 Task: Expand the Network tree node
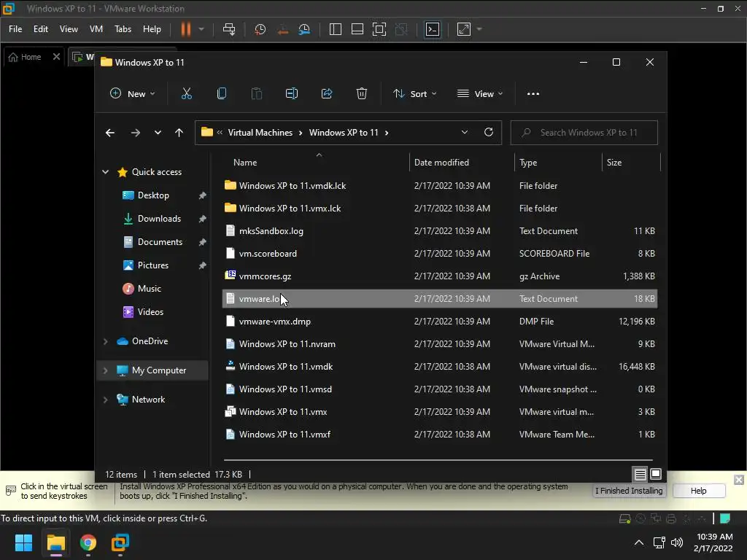(105, 400)
